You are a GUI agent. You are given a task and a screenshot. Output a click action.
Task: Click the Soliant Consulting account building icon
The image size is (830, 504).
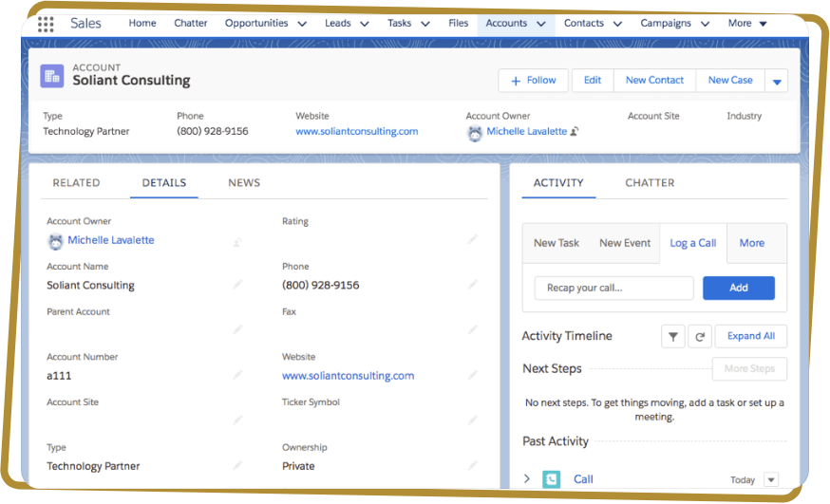click(x=52, y=76)
